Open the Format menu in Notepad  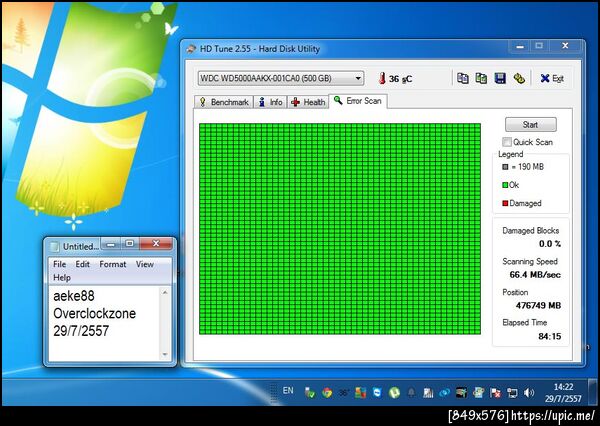112,264
